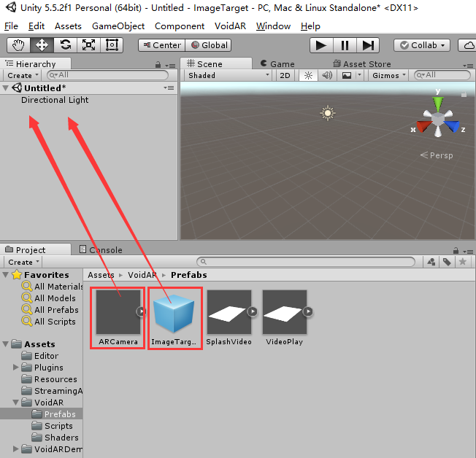The height and width of the screenshot is (458, 476).
Task: Select All Prefabs favorite search
Action: (x=50, y=310)
